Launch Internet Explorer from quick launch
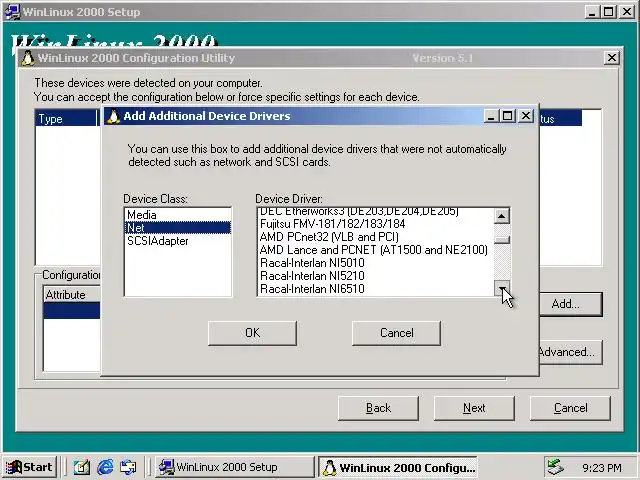Viewport: 640px width, 480px height. (x=105, y=467)
